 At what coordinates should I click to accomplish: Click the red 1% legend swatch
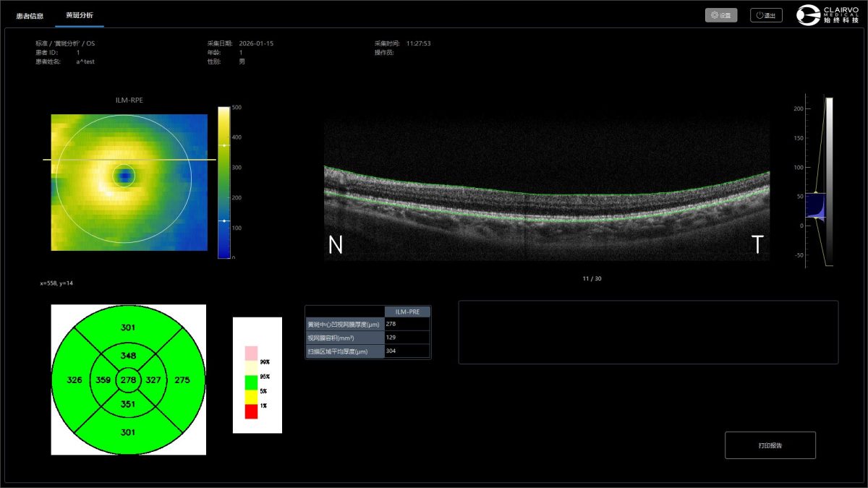tap(251, 411)
